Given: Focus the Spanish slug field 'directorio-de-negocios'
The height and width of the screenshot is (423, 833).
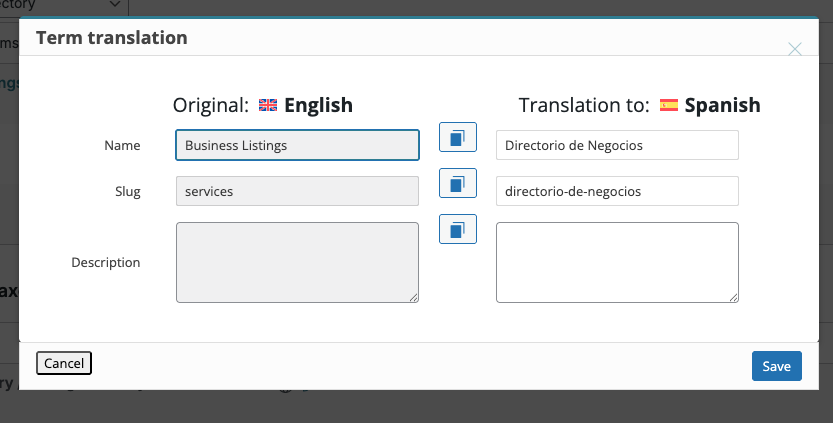Looking at the screenshot, I should tap(617, 191).
